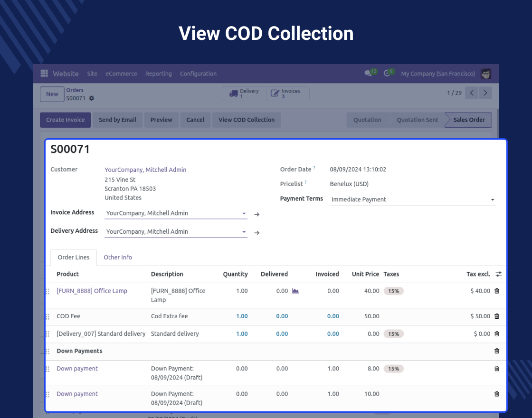Open the Delivery smart button
Screen dimensions: 532x418
245,93
